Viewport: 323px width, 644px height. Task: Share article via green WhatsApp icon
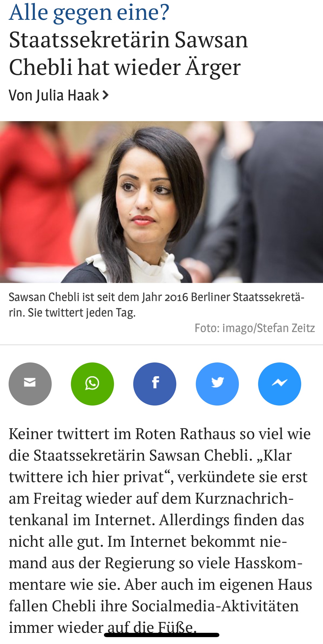pos(92,384)
